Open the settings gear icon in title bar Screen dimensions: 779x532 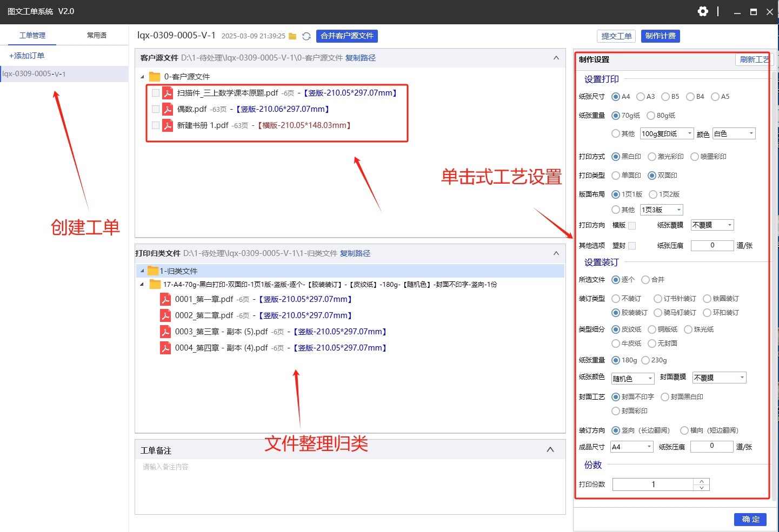point(703,11)
